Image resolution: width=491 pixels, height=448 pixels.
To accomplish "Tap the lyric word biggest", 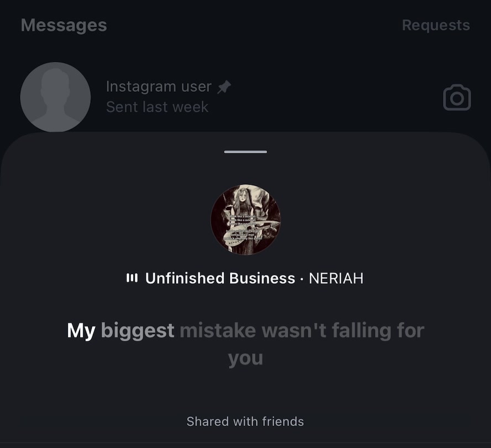I will [x=138, y=331].
